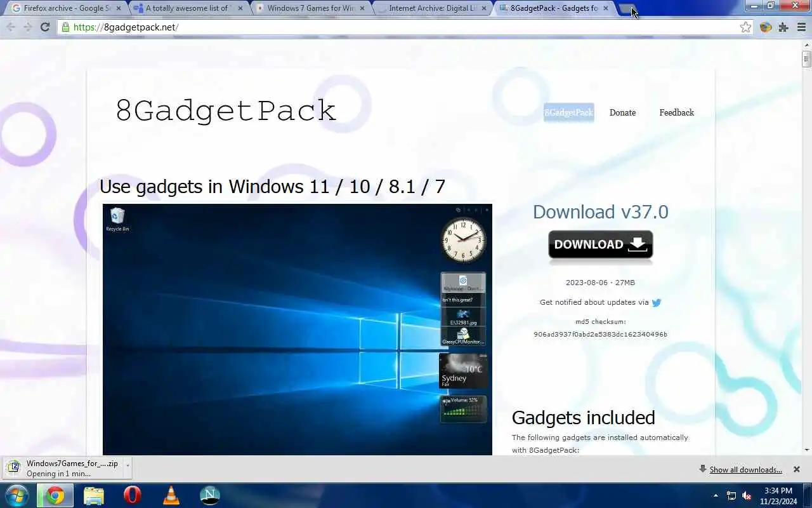Click the 8GadgetPack site logo title
Viewport: 812px width, 508px height.
click(x=225, y=110)
